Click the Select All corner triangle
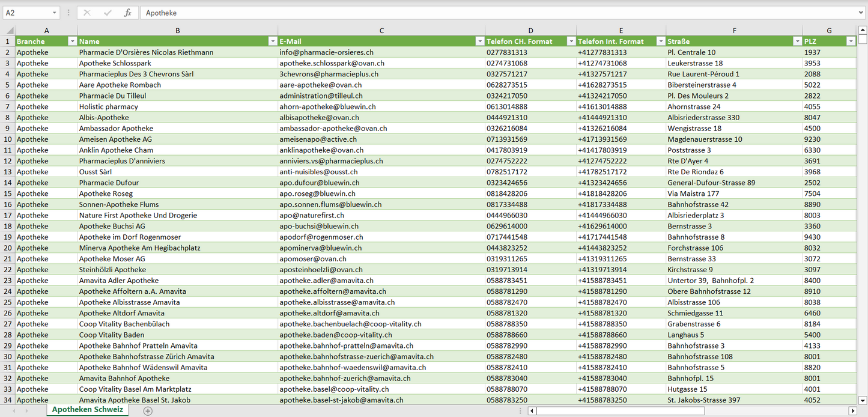Screen dimensions: 868x417 tap(8, 31)
